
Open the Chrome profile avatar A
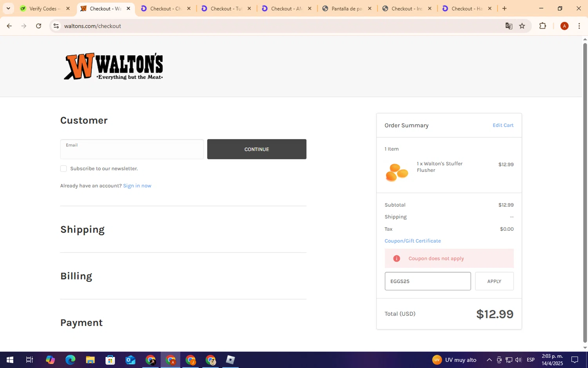click(564, 26)
